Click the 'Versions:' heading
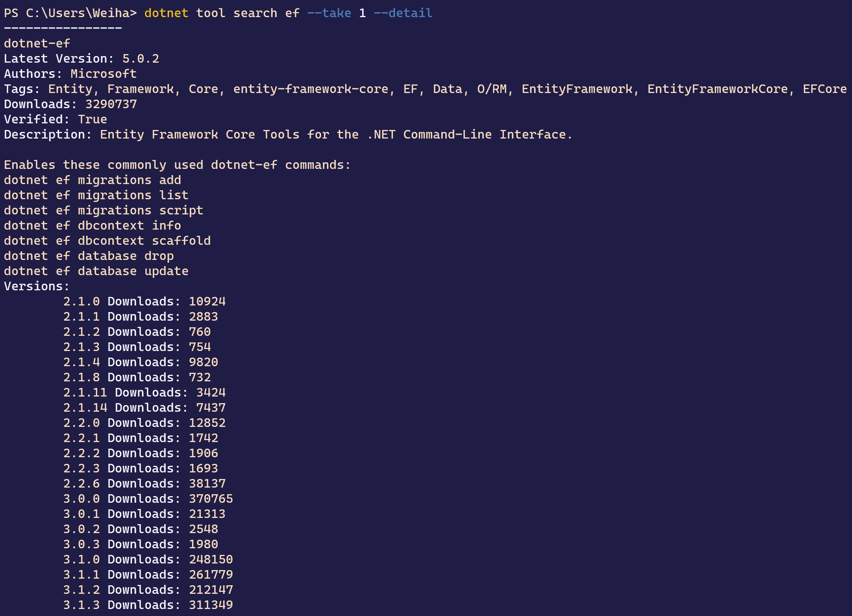The image size is (852, 616). click(37, 286)
